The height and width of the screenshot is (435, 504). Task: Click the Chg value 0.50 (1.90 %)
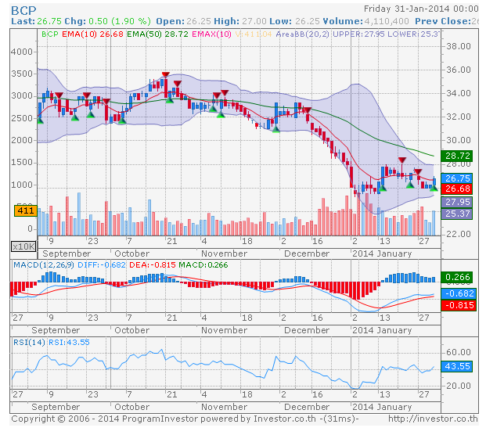coord(120,21)
